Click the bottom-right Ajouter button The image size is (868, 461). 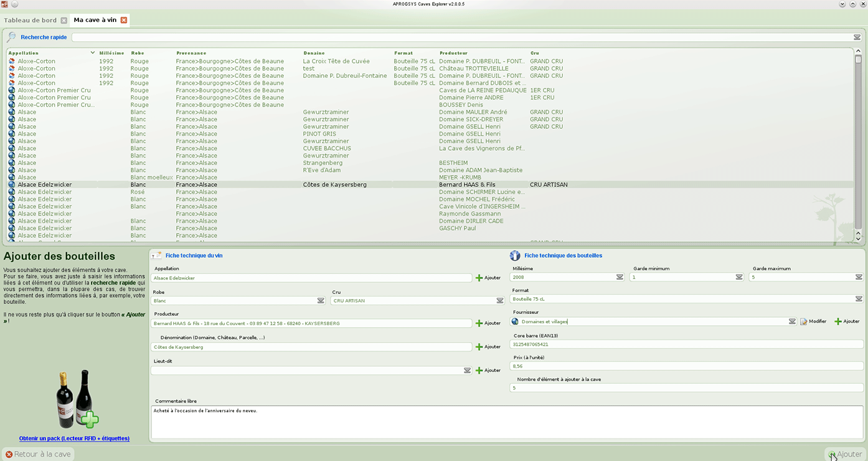click(845, 455)
